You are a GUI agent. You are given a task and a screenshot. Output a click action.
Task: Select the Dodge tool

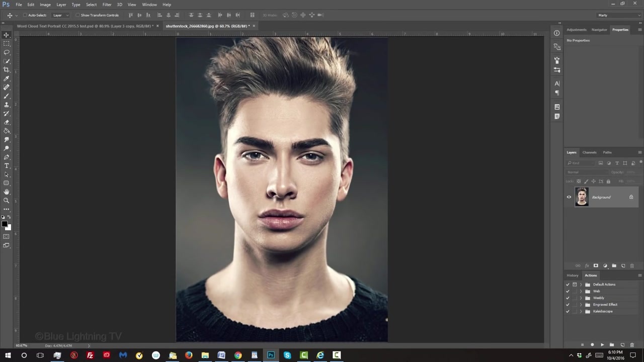click(7, 148)
